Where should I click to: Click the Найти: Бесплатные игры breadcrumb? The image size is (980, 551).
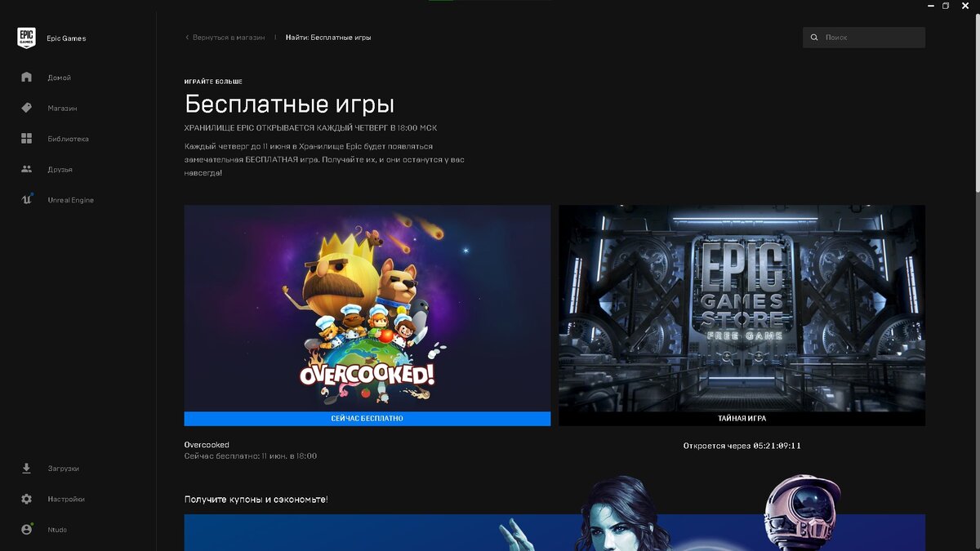[328, 38]
